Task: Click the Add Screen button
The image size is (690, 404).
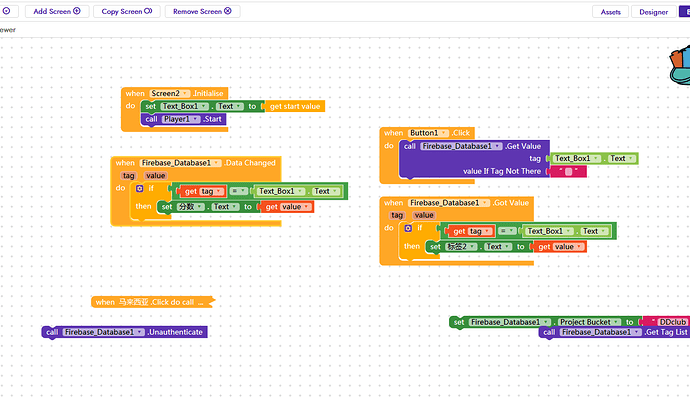Action: 56,11
